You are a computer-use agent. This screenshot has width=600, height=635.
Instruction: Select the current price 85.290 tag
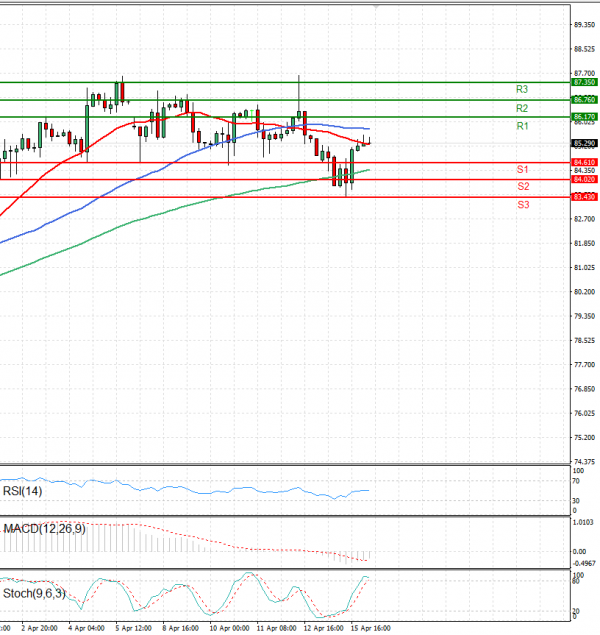pos(584,143)
